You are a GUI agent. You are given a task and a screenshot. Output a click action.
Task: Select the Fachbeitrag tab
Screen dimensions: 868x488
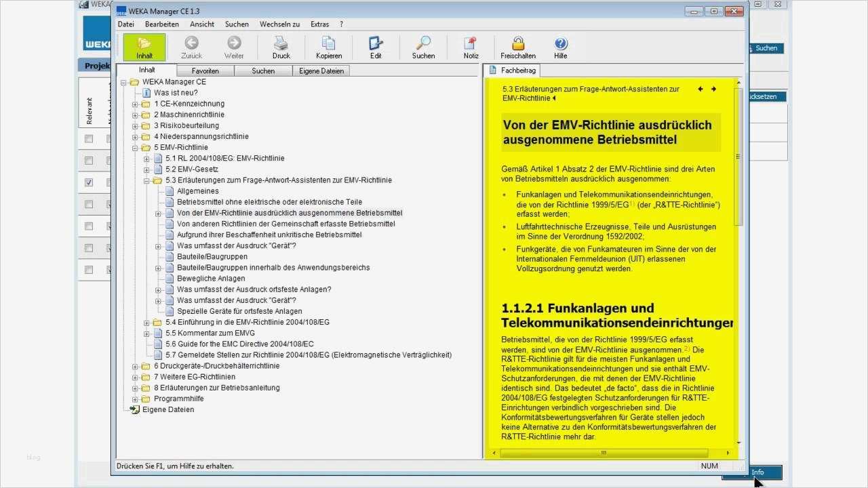tap(513, 70)
